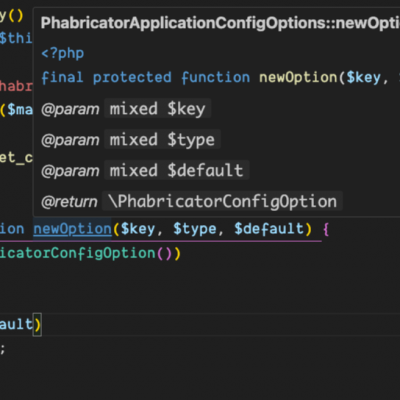Click 'newOption($key,' in hover signature
The image size is (400, 400).
click(x=323, y=78)
